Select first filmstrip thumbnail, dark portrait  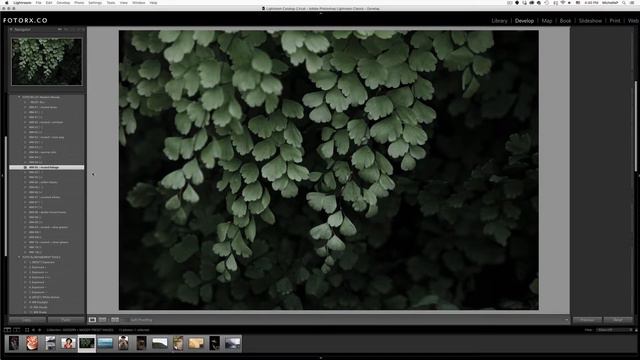[x=14, y=343]
